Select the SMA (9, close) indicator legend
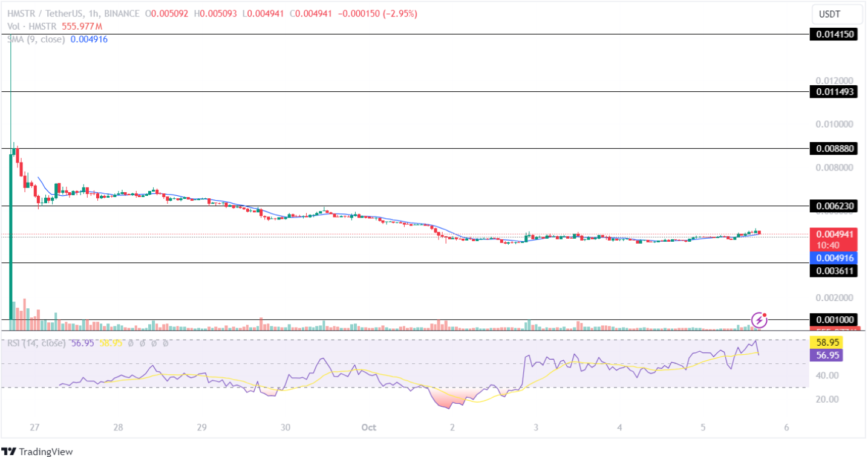Viewport: 868px width, 457px height. coord(37,39)
